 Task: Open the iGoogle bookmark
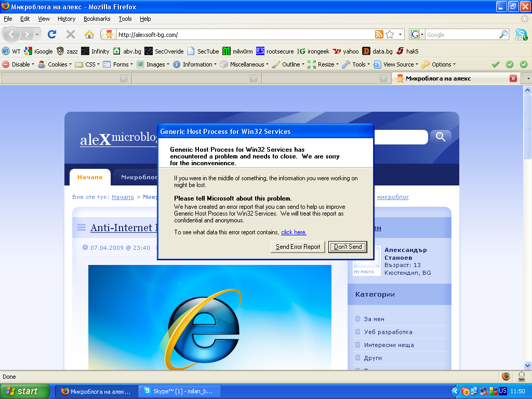coord(38,51)
